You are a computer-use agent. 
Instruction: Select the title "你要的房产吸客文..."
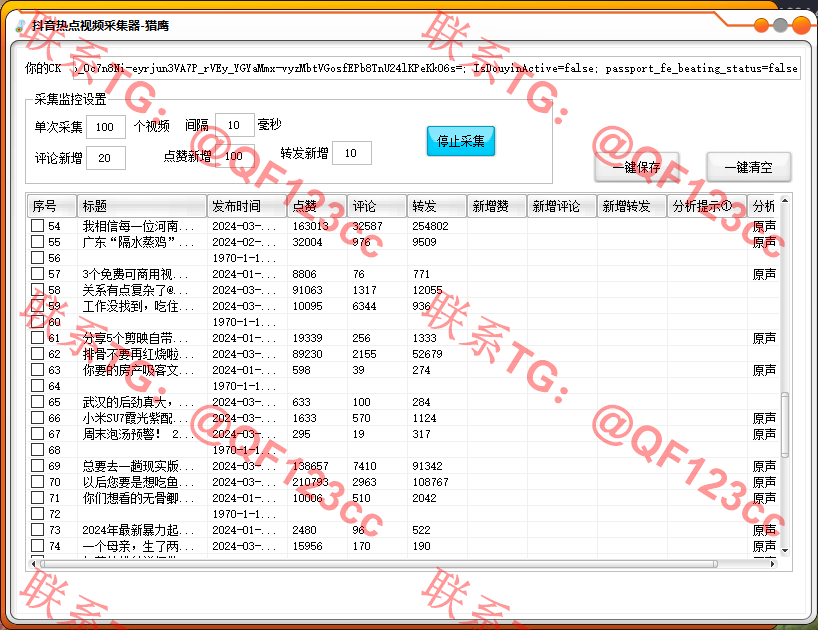[x=138, y=370]
